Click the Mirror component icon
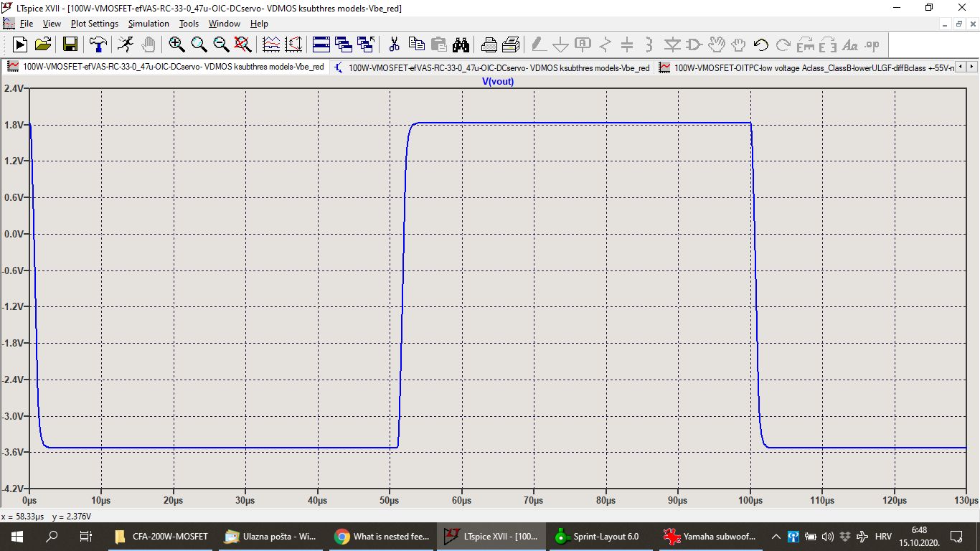980x551 pixels. click(x=827, y=44)
